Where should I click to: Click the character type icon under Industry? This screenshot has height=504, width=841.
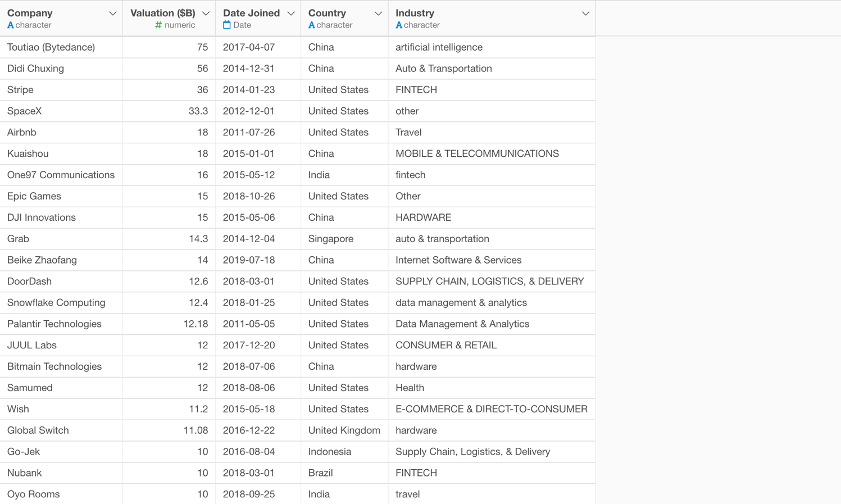pos(399,25)
